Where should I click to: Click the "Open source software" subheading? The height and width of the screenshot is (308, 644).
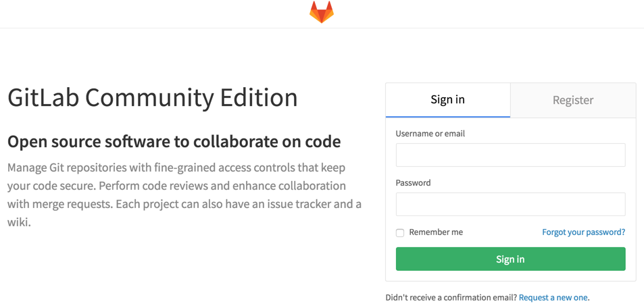[174, 142]
